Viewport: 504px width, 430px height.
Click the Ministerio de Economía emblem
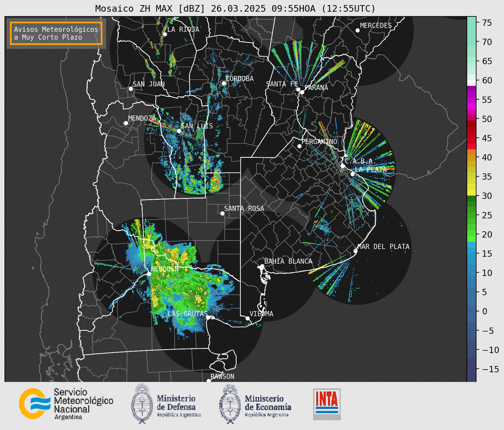coord(230,404)
